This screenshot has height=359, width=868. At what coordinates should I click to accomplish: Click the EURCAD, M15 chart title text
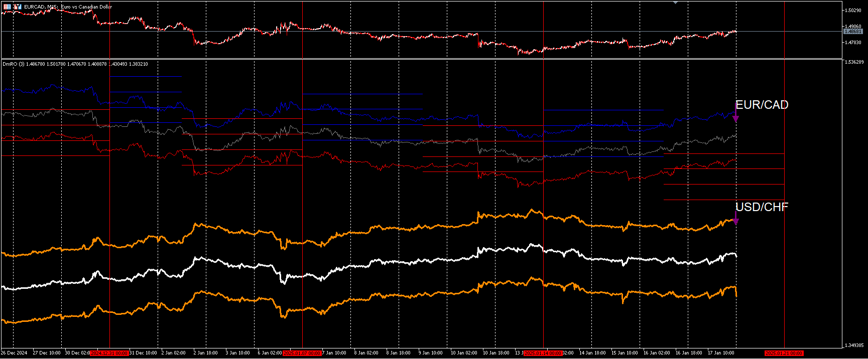point(68,7)
